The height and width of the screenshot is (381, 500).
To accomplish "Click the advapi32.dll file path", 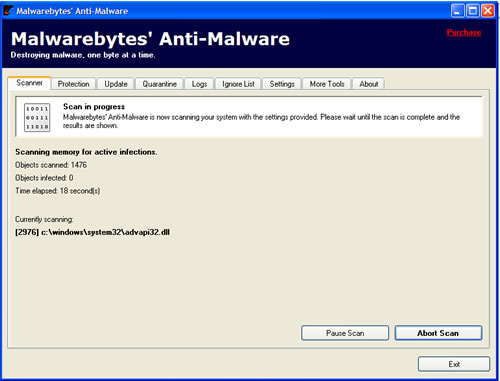I will pos(92,232).
